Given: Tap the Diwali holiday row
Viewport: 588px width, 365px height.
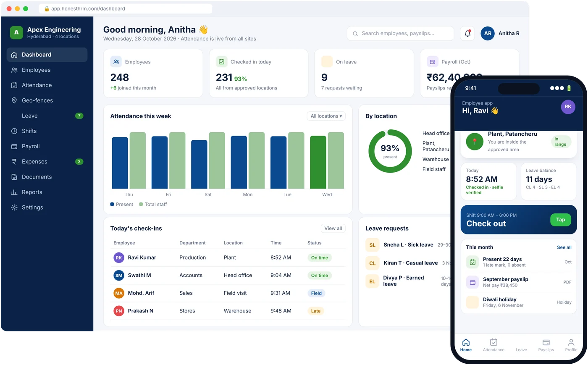Looking at the screenshot, I should (x=519, y=302).
